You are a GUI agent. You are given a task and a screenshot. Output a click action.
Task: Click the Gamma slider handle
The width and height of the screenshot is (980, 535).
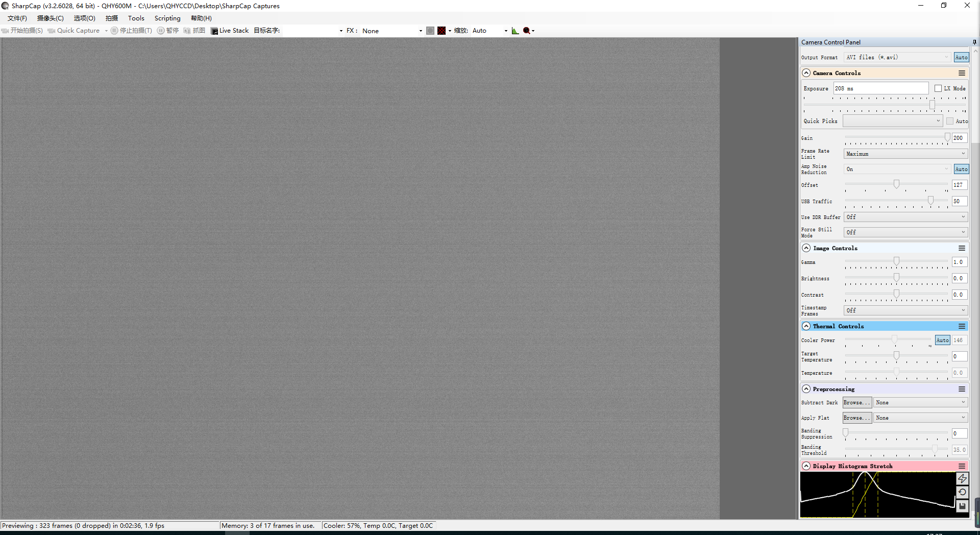pyautogui.click(x=896, y=261)
